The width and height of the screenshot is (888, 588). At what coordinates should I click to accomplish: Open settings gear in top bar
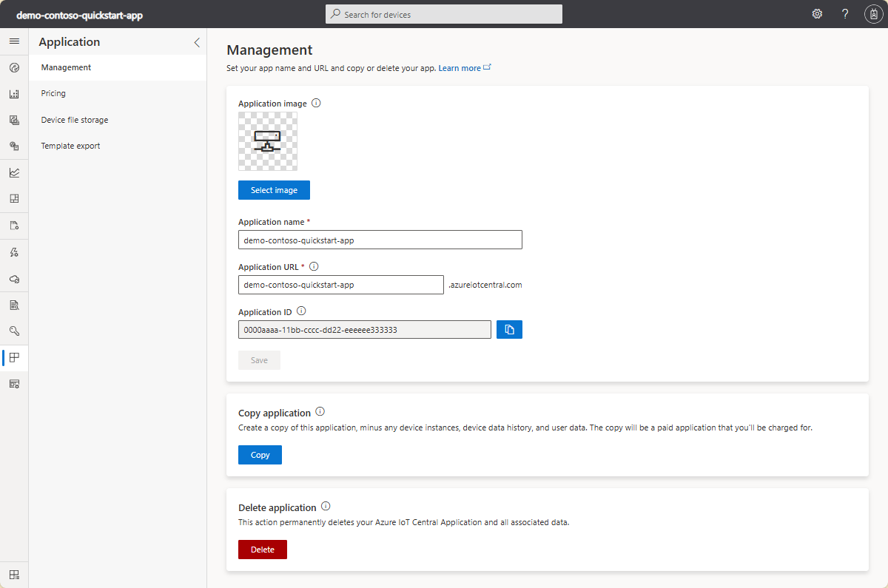(x=817, y=14)
